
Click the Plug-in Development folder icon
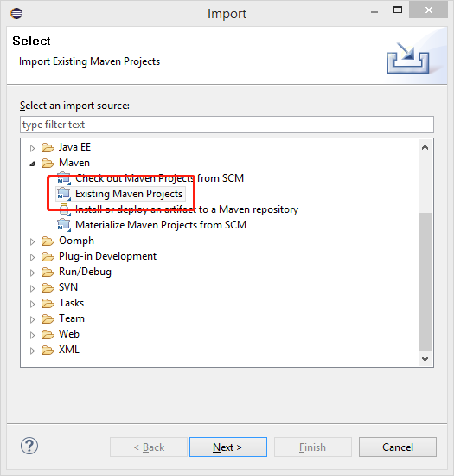point(48,256)
